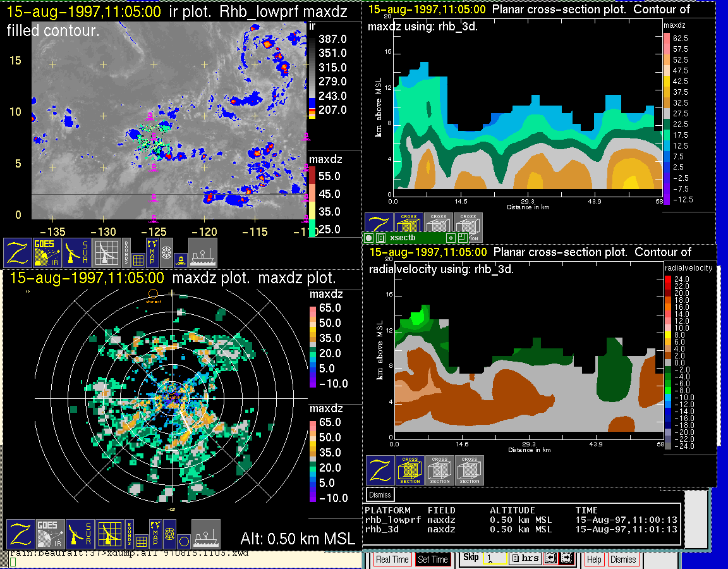Switch to Real Time mode
728x569 pixels.
[x=392, y=560]
